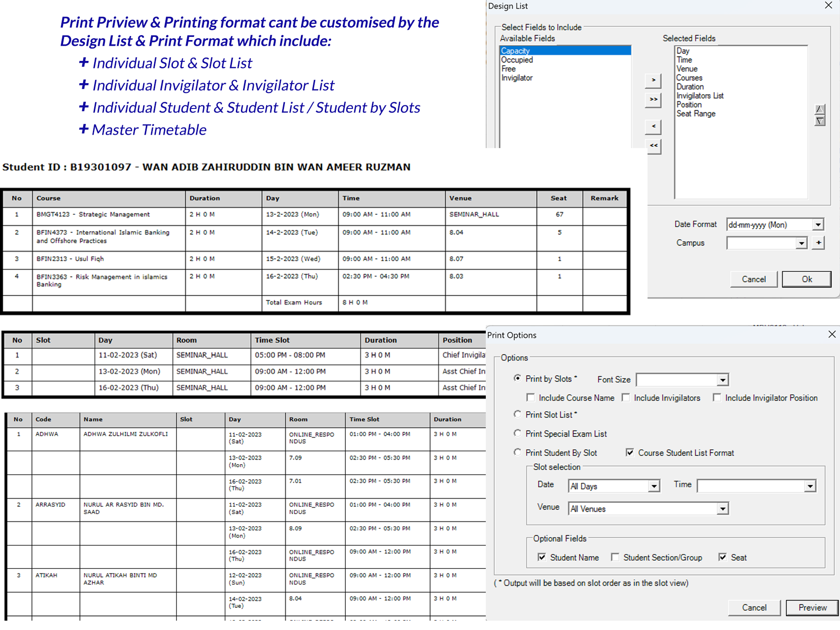Screen dimensions: 840x630
Task: Click the single right arrow move-field button
Action: 653,80
